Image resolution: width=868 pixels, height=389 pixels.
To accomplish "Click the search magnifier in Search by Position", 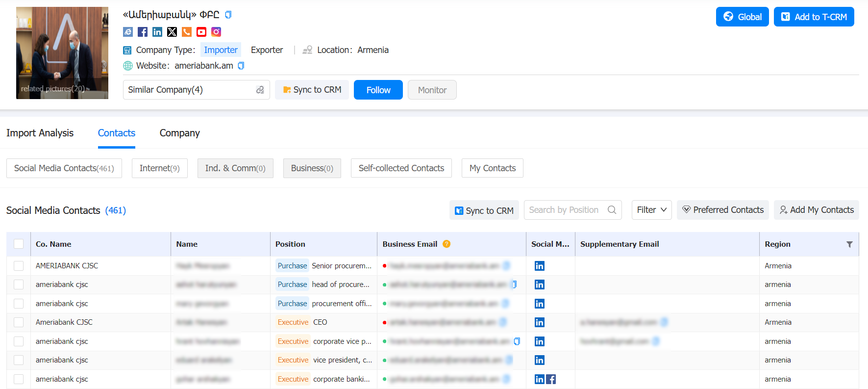I will tap(612, 210).
